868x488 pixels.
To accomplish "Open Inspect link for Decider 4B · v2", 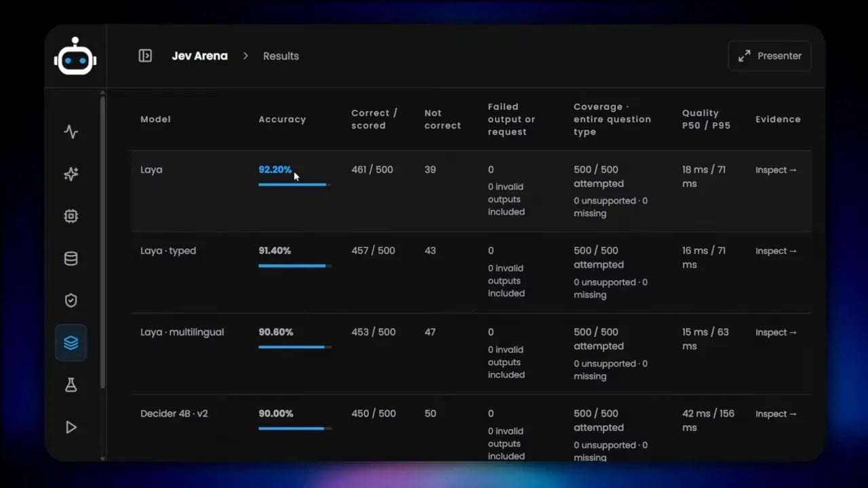I will click(776, 413).
